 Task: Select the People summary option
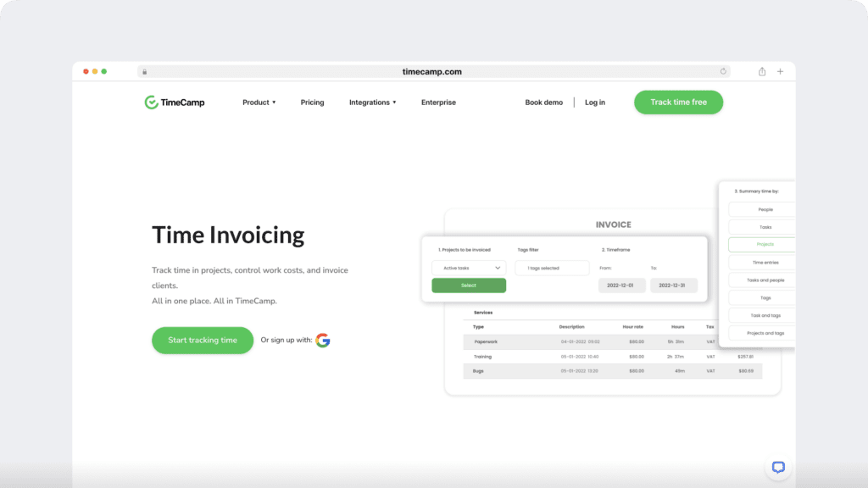(x=761, y=209)
